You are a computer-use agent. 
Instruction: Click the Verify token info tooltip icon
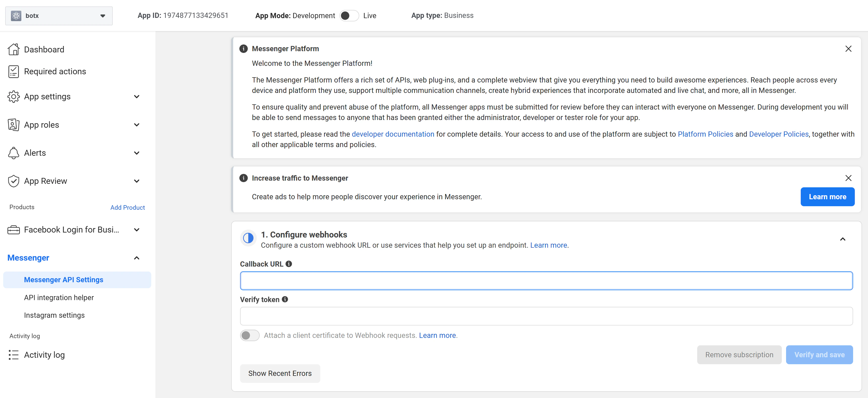coord(285,300)
